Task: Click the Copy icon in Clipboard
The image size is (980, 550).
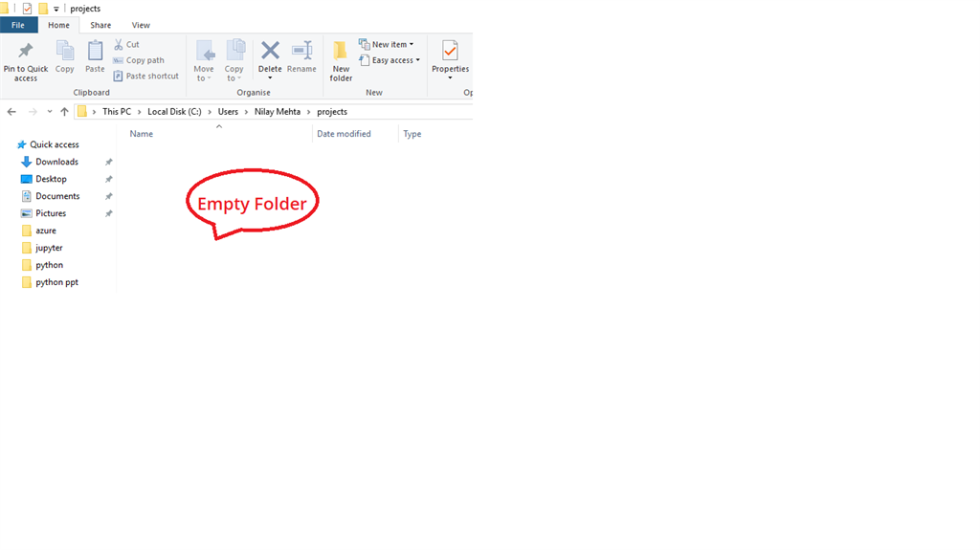Action: (64, 51)
